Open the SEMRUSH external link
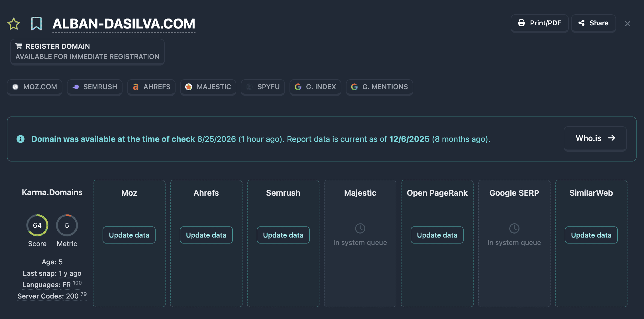This screenshot has height=319, width=644. point(95,87)
